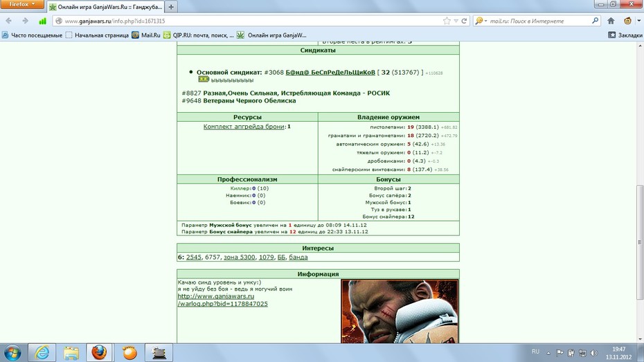Image resolution: width=644 pixels, height=362 pixels.
Task: Open a new browser tab
Action: click(171, 7)
